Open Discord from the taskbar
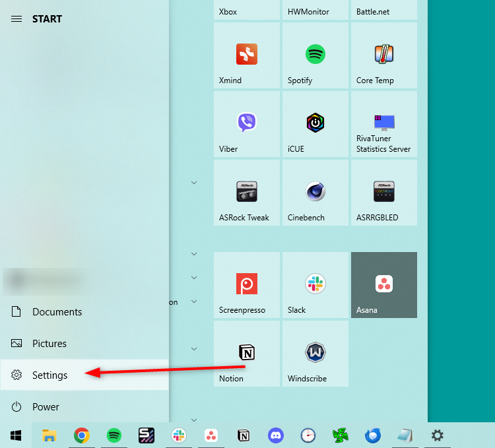Viewport: 495px width, 448px height. 276,435
